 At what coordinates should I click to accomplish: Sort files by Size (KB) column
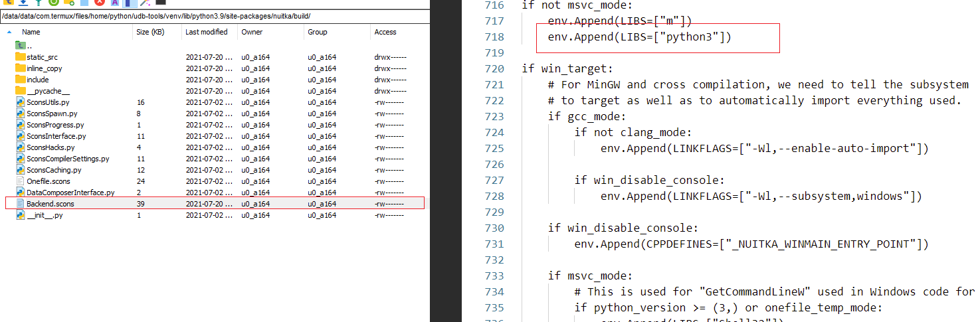click(x=149, y=32)
